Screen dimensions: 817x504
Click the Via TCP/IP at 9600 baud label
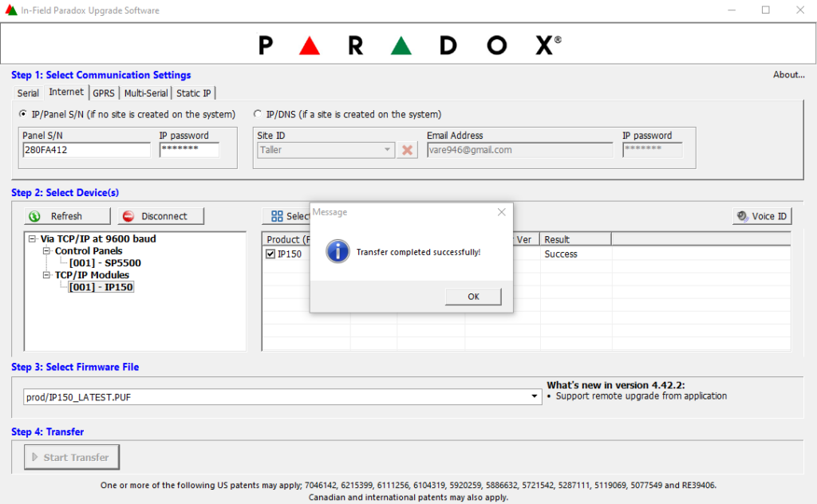coord(98,239)
